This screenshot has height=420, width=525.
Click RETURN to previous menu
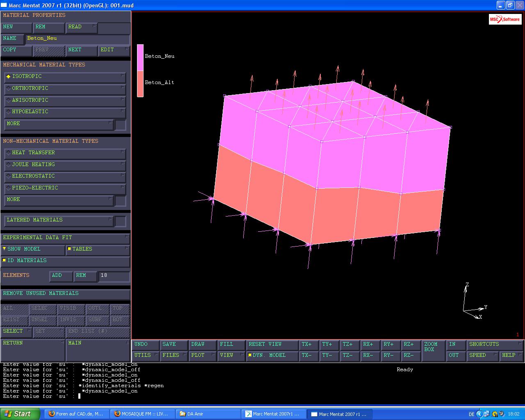click(33, 349)
